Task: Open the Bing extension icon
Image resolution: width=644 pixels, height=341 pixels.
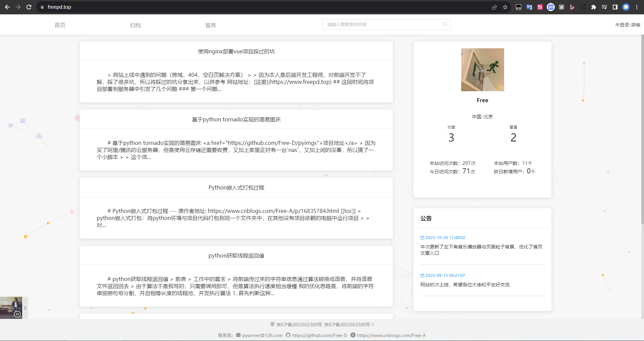Action: [x=572, y=7]
